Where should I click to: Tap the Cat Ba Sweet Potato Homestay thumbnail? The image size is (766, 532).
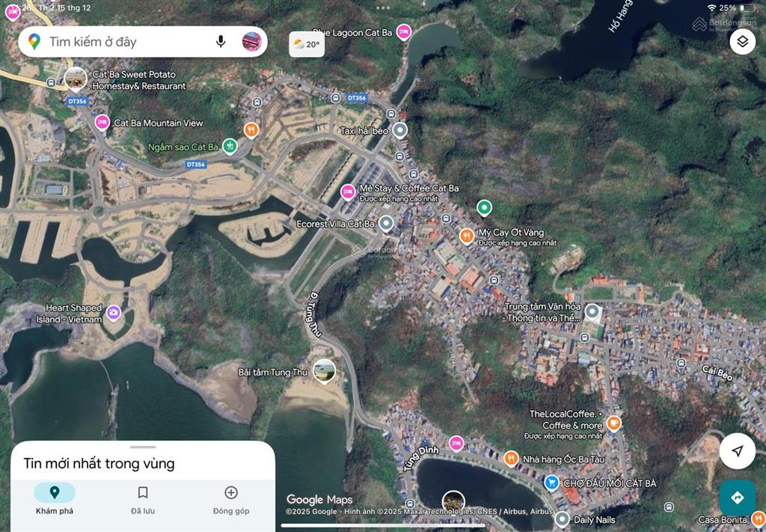(x=76, y=79)
